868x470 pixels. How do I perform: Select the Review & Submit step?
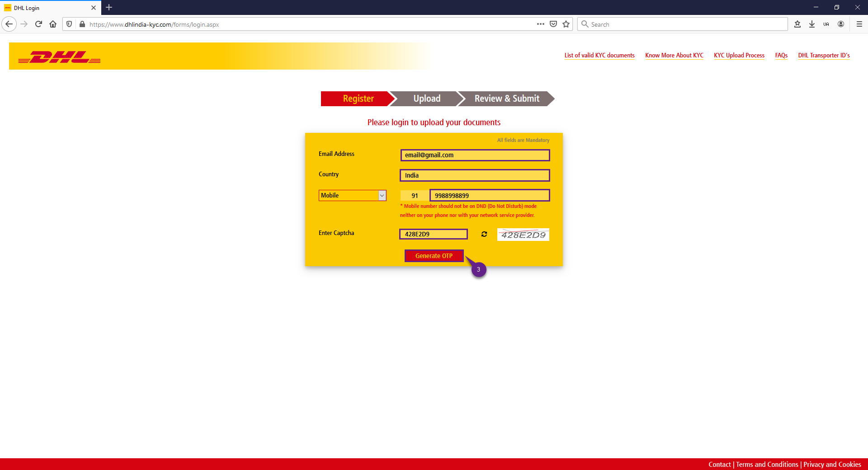coord(507,99)
